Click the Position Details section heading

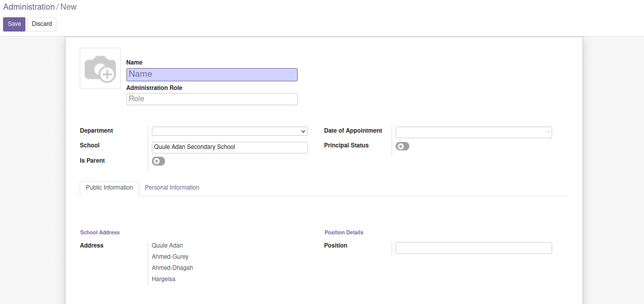click(x=344, y=232)
